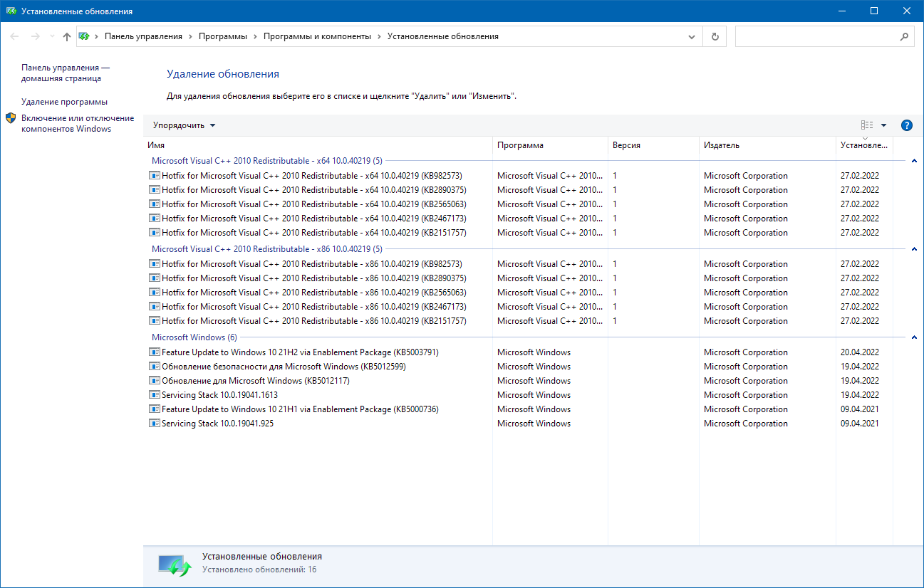Click icon of x64 hotfix KB2890375
Viewport: 924px width, 588px height.
(x=155, y=190)
